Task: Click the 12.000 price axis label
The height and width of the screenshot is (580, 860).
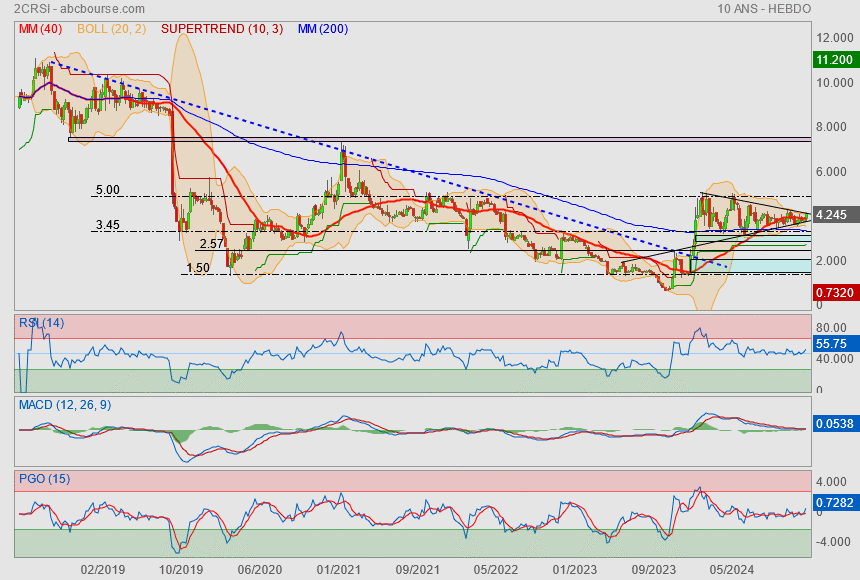Action: coord(835,38)
